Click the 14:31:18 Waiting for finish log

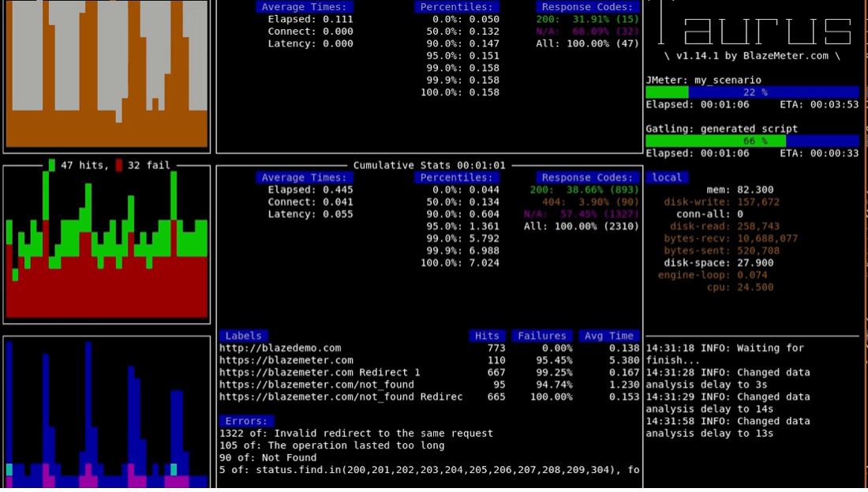(725, 354)
